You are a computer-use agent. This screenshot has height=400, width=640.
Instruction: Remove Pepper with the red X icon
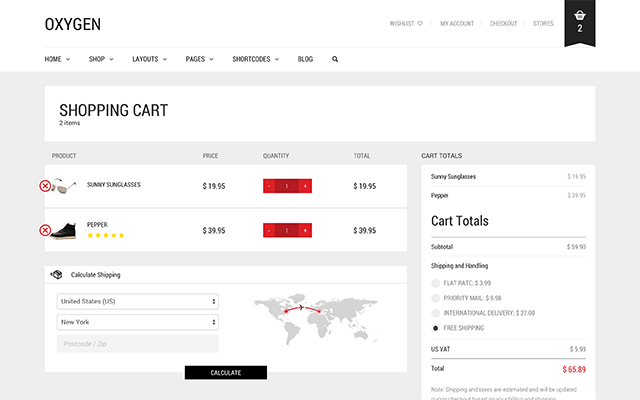[45, 230]
